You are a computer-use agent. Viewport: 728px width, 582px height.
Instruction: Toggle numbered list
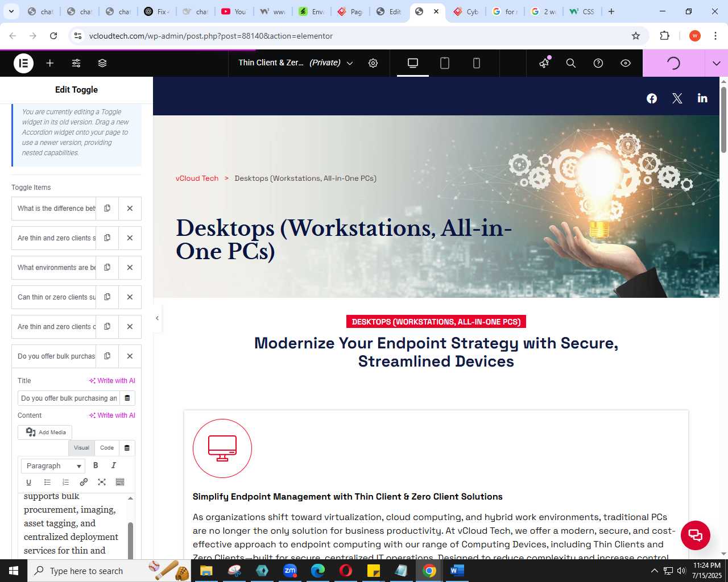(x=65, y=482)
